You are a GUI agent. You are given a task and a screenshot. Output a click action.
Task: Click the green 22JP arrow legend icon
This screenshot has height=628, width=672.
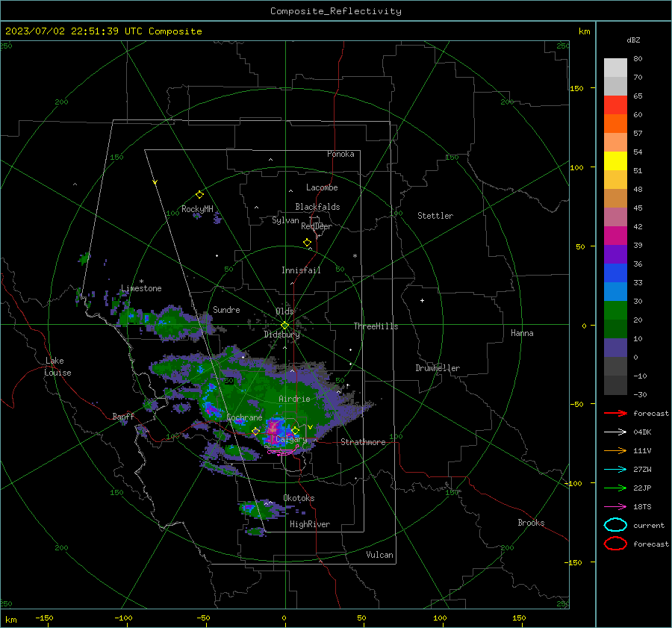tap(615, 488)
